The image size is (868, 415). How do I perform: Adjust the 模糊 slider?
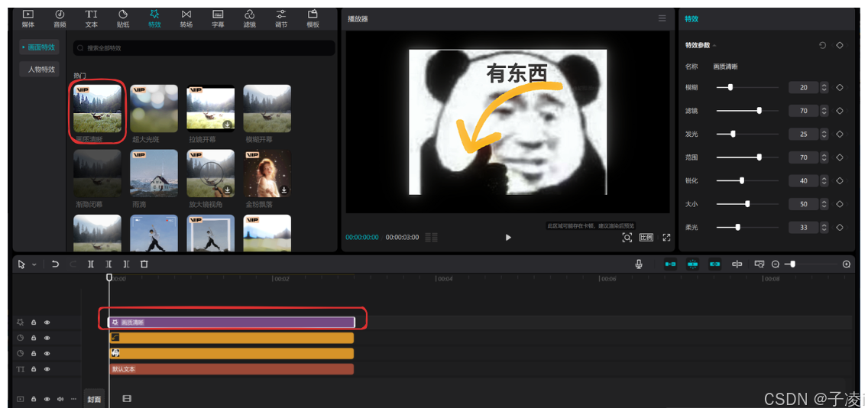pyautogui.click(x=747, y=88)
